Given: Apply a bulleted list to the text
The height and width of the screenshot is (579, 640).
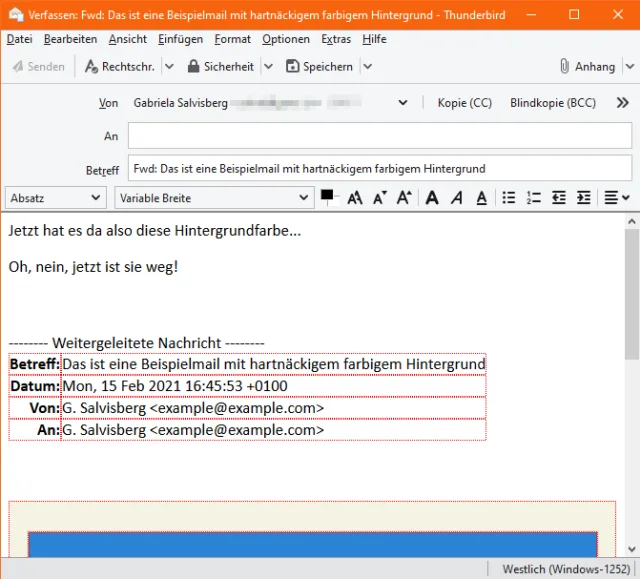Looking at the screenshot, I should click(x=509, y=198).
